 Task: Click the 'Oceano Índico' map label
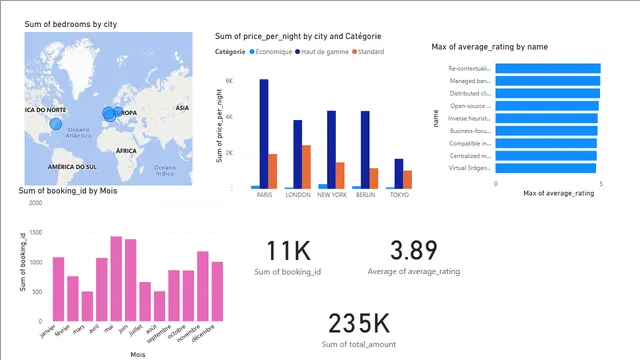[165, 171]
